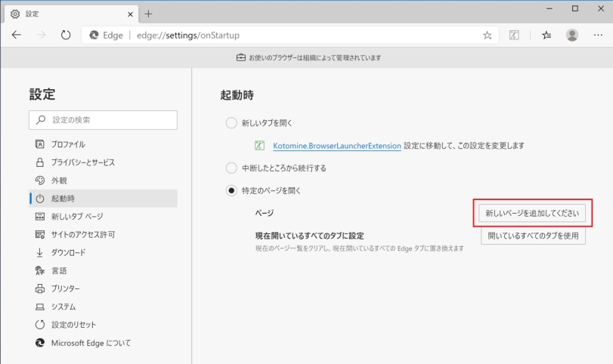Screen dimensions: 613x364
Task: Click the favorite star icon in address bar
Action: tap(488, 35)
